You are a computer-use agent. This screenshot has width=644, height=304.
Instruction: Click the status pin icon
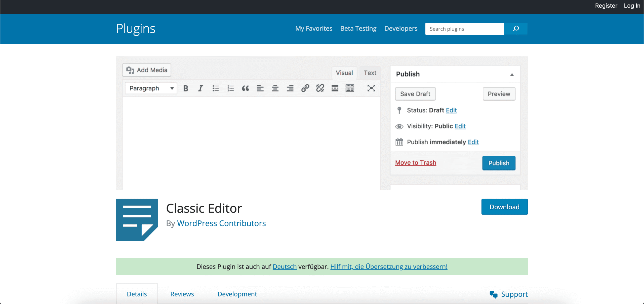pos(399,110)
